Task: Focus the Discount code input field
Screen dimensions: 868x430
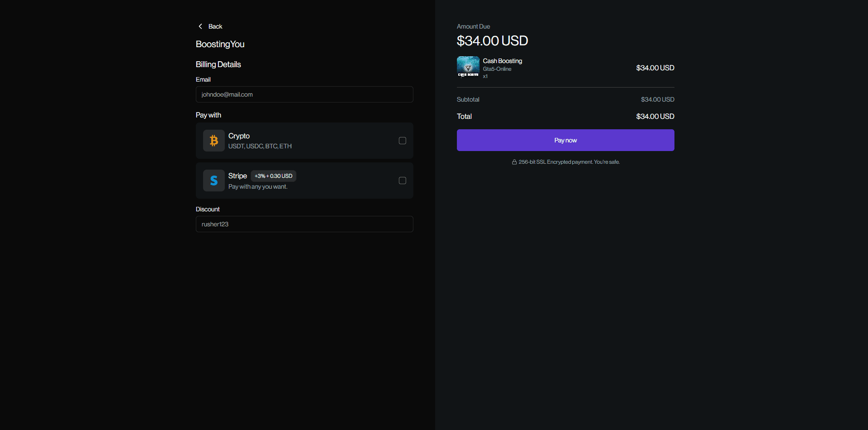Action: coord(305,224)
